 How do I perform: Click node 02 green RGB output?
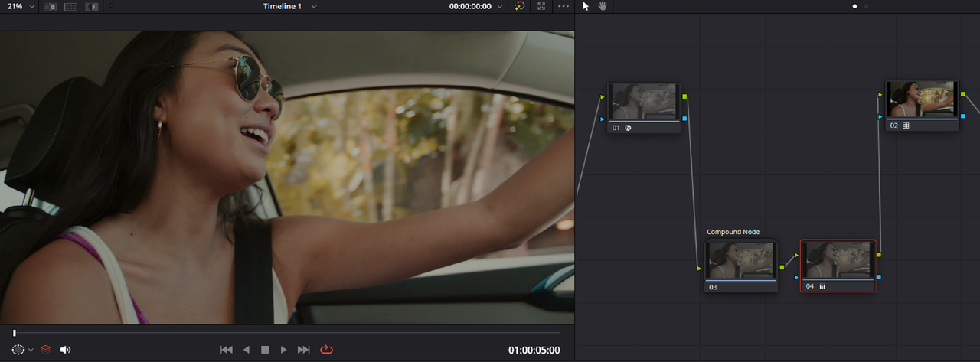(962, 93)
